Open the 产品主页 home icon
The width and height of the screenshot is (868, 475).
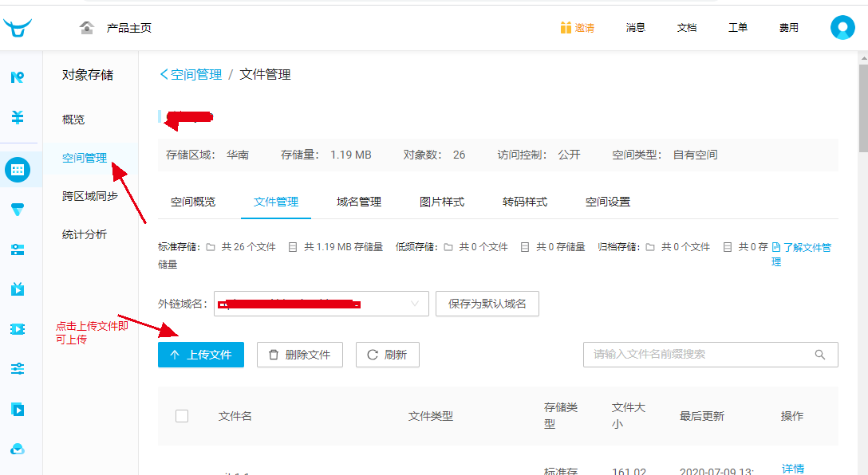86,28
